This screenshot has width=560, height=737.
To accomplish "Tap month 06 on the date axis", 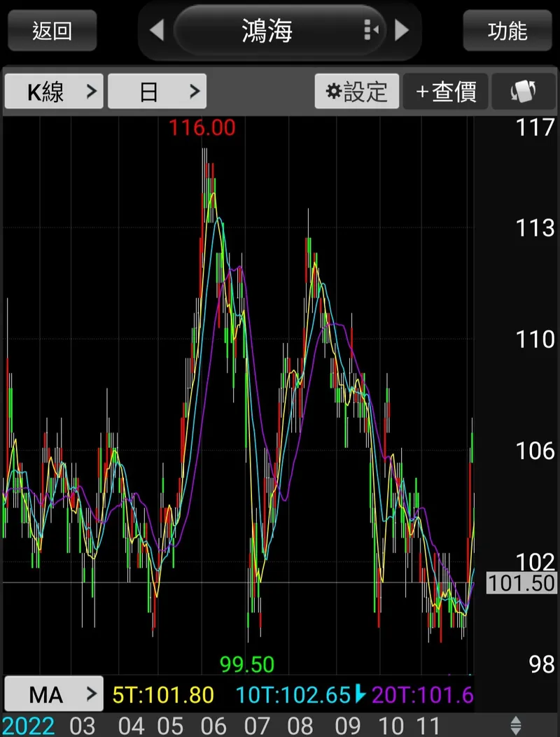I will coord(213,726).
